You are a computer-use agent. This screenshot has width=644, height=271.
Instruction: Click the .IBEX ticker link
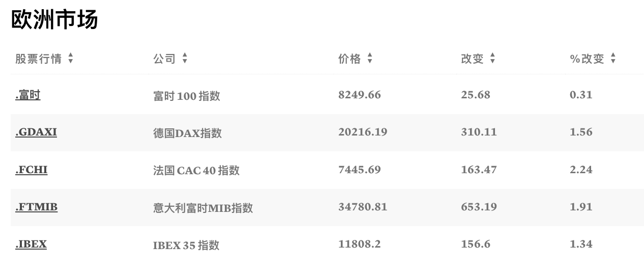click(x=31, y=245)
